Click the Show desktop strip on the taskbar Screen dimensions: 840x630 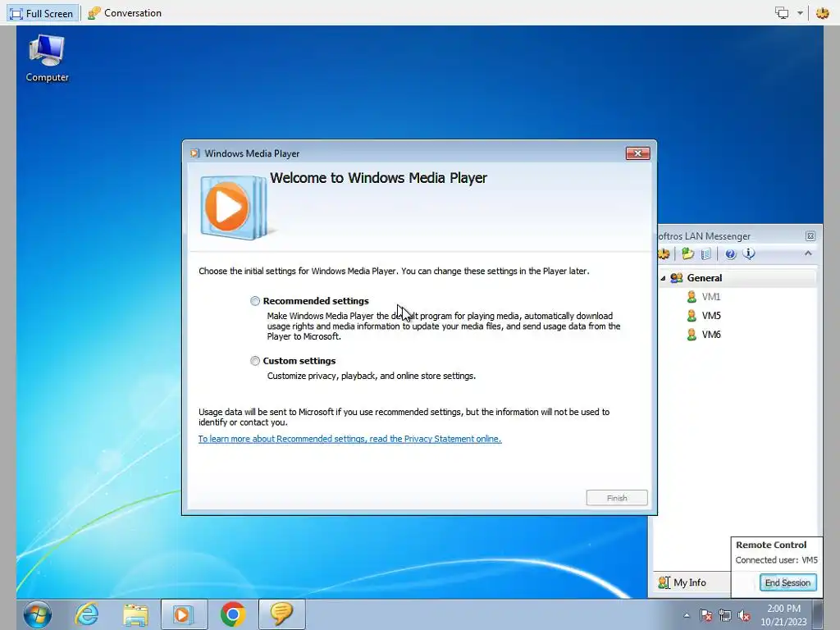pos(818,614)
